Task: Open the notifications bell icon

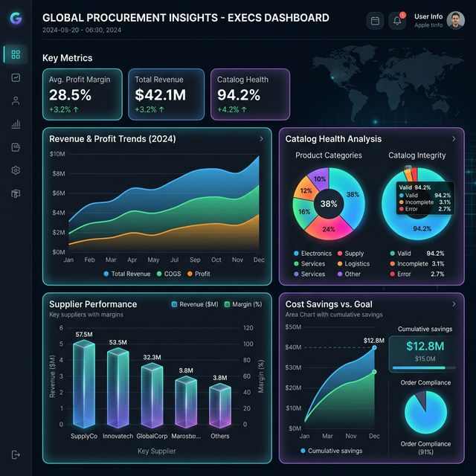Action: click(x=398, y=21)
